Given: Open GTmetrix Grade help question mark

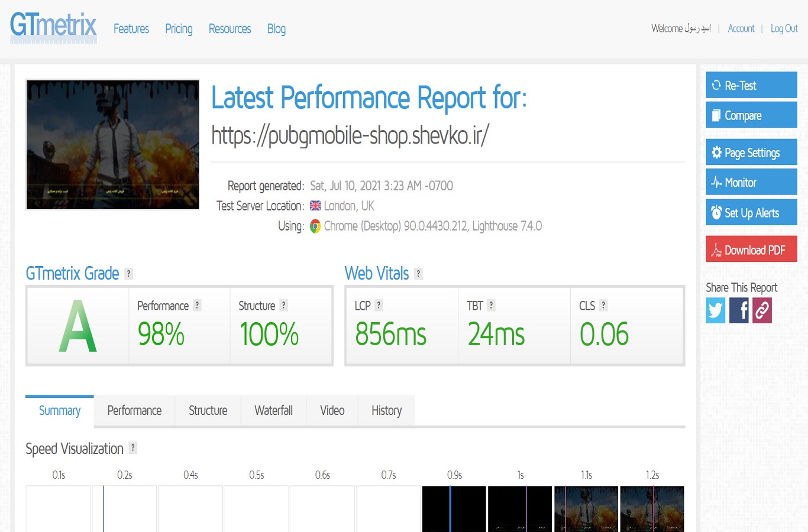Looking at the screenshot, I should pos(128,274).
